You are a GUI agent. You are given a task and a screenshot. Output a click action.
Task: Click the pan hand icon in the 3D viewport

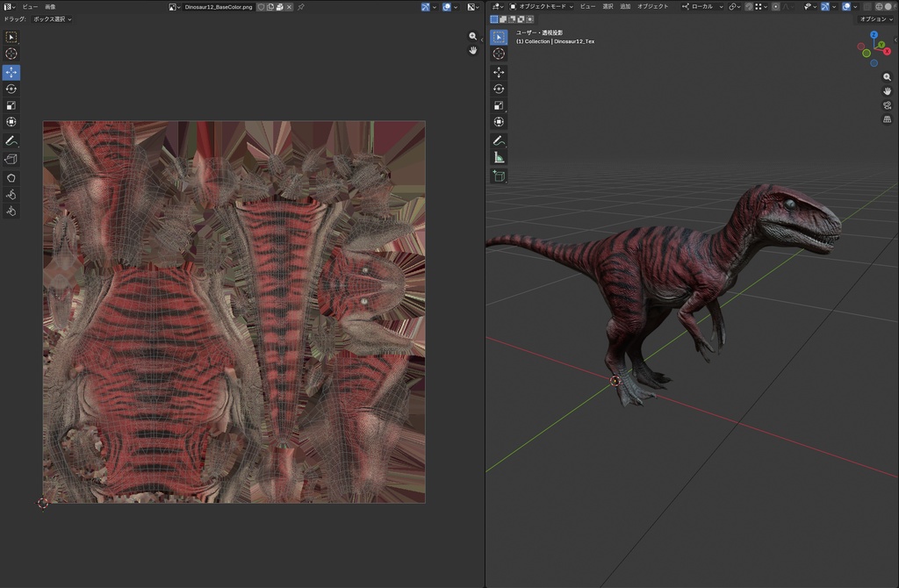pos(887,91)
